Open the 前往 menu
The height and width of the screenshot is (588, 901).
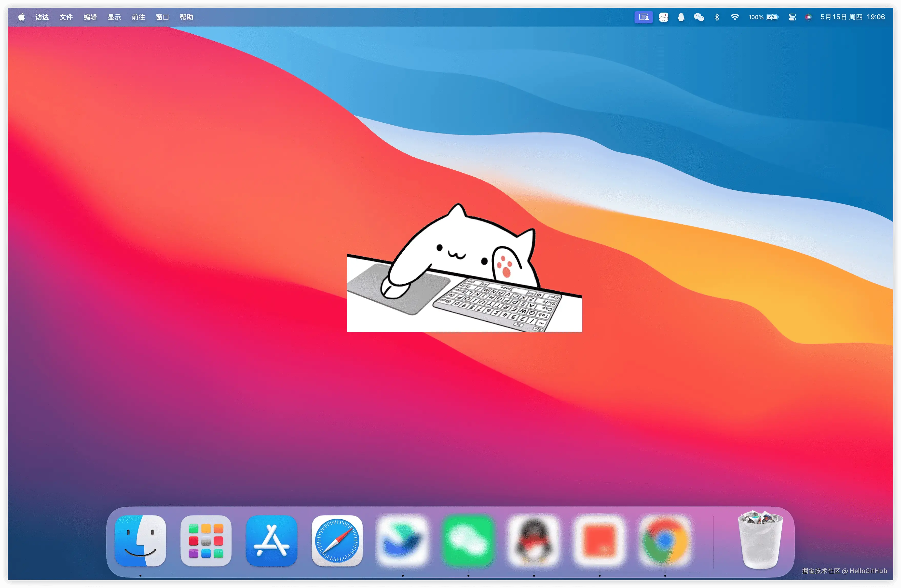[x=138, y=17]
